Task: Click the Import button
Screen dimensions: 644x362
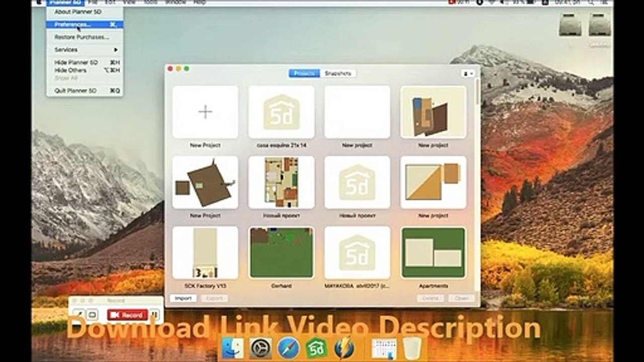Action: point(183,298)
